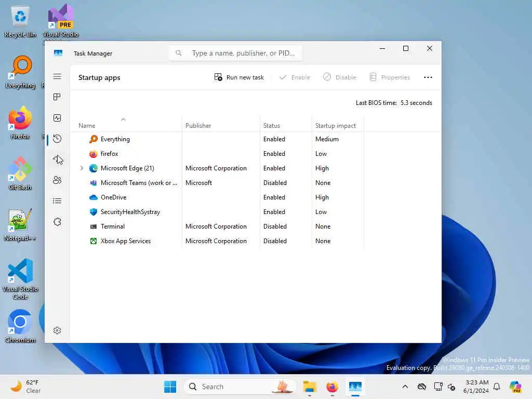The height and width of the screenshot is (399, 532).
Task: Open Task Manager settings gear
Action: click(57, 330)
